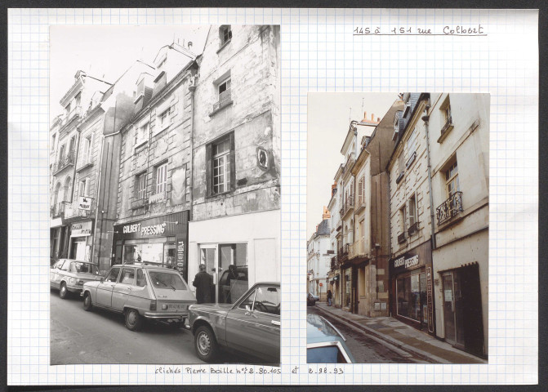Click the wrought-iron balcony in color photo
Image resolution: width=548 pixels, height=392 pixels.
[x=449, y=208]
